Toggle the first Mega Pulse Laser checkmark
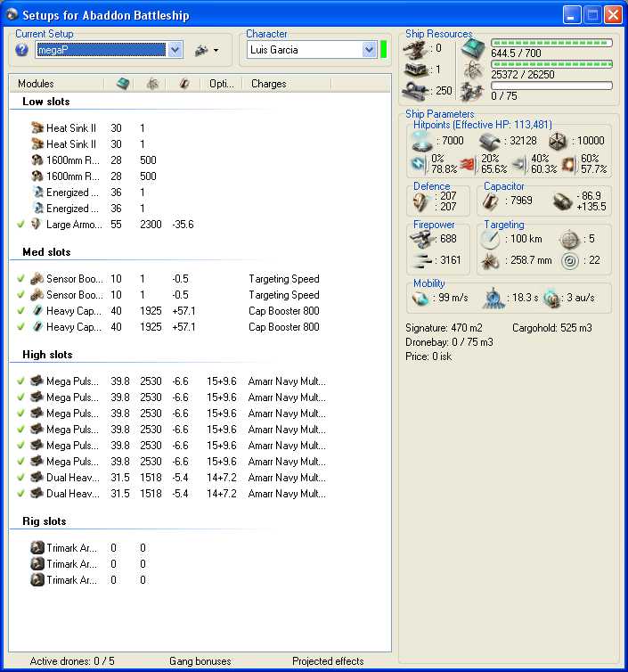The width and height of the screenshot is (628, 672). pos(20,381)
